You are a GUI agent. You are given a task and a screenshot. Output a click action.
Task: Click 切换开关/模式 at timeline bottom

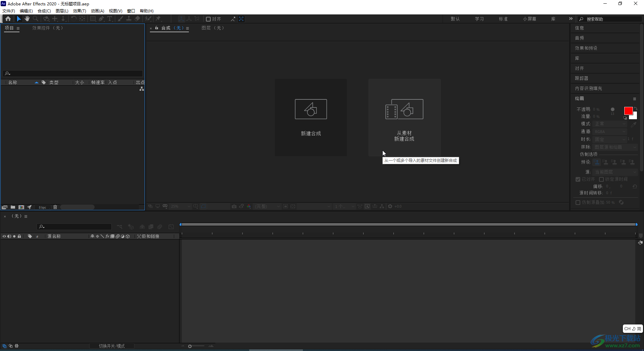[x=112, y=346]
